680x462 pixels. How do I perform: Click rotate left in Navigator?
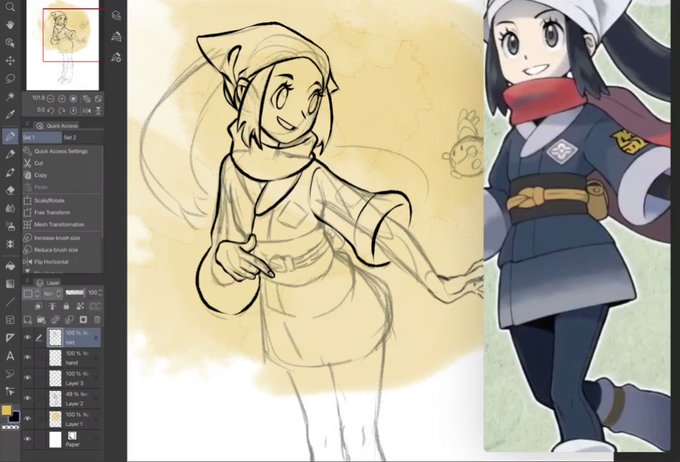click(50, 111)
